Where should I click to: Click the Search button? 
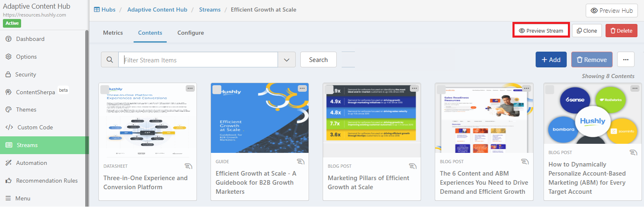click(x=318, y=59)
